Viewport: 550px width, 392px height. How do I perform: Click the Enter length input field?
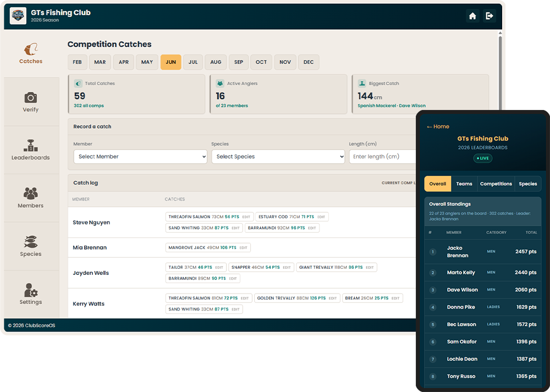pyautogui.click(x=382, y=156)
